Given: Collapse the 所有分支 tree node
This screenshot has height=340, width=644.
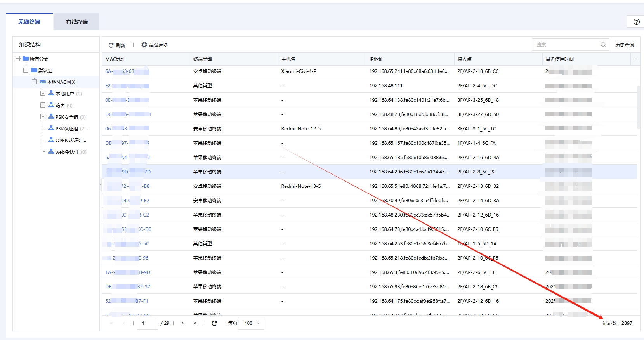Looking at the screenshot, I should (17, 59).
